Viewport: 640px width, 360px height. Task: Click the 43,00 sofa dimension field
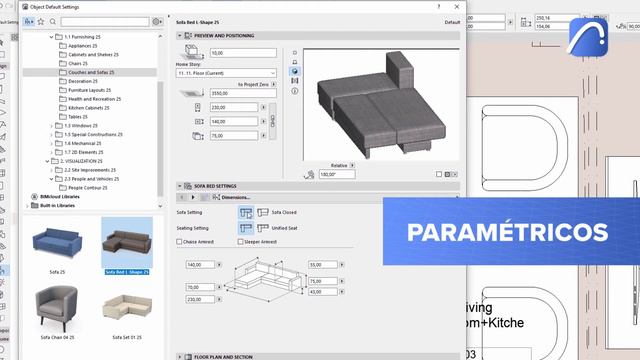(323, 292)
